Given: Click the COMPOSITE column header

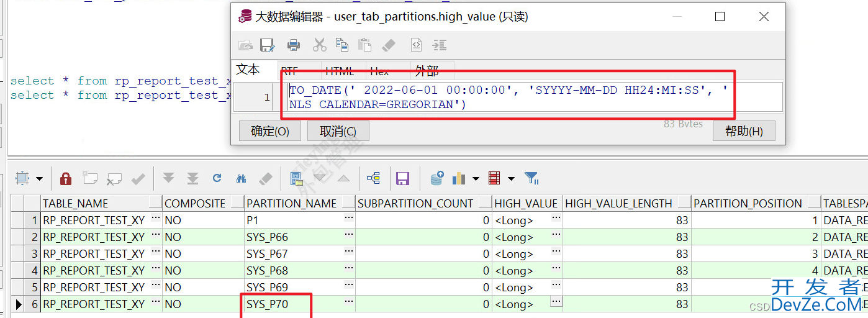Looking at the screenshot, I should coord(204,203).
